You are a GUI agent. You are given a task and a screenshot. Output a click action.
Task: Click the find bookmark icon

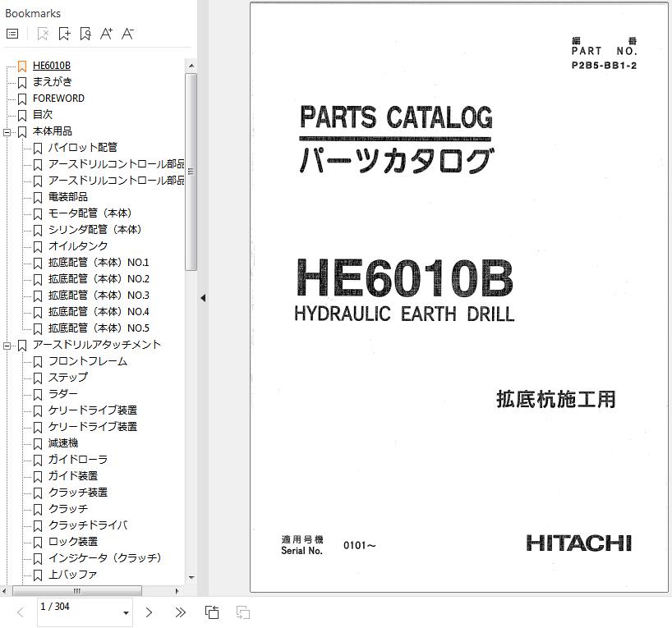pos(85,34)
